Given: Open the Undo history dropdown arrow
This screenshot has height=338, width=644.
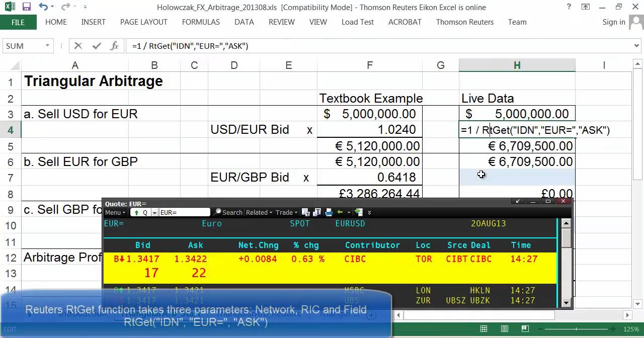Looking at the screenshot, I should coord(53,7).
